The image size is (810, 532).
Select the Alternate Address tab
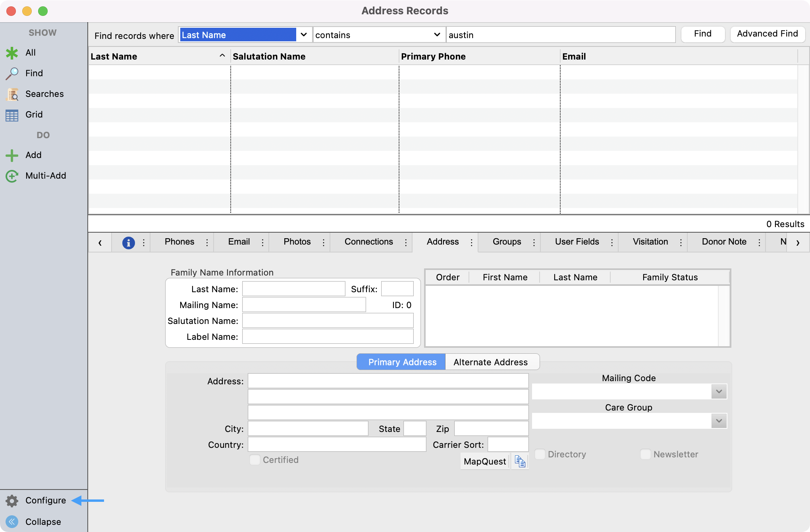490,362
